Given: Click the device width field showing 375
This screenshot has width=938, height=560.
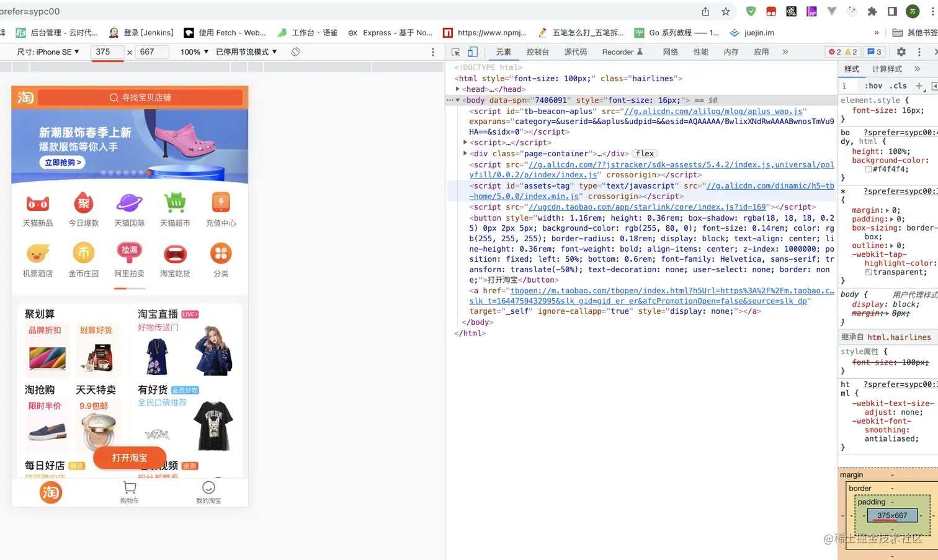Looking at the screenshot, I should click(x=107, y=52).
